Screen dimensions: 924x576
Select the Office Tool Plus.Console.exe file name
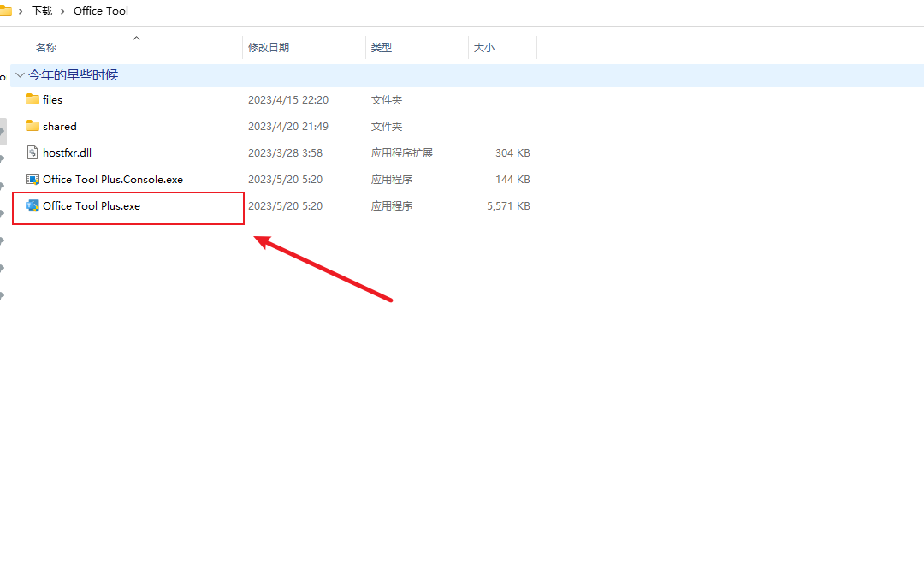[x=113, y=179]
